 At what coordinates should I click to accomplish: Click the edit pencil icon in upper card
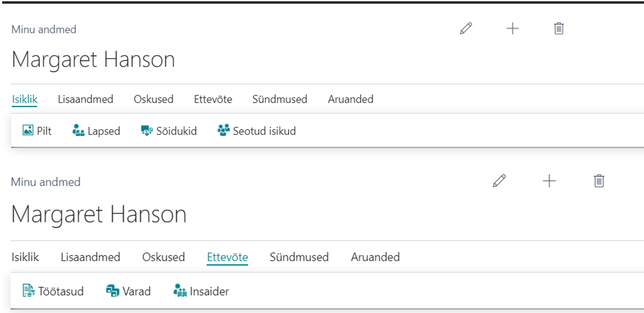tap(466, 28)
